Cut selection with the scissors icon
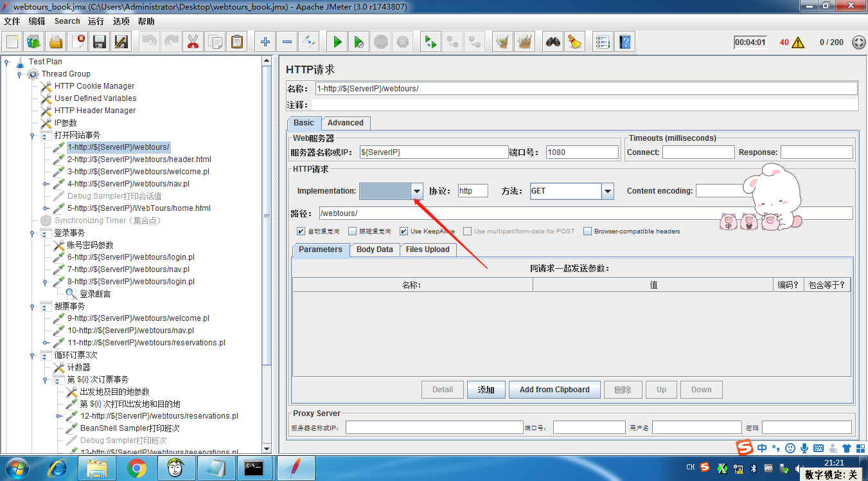The height and width of the screenshot is (481, 868). click(x=192, y=42)
